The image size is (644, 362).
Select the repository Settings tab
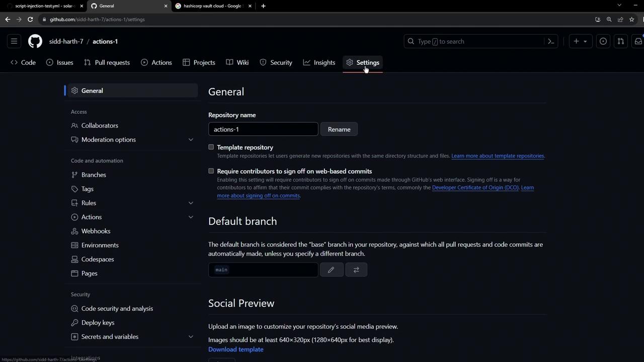363,62
